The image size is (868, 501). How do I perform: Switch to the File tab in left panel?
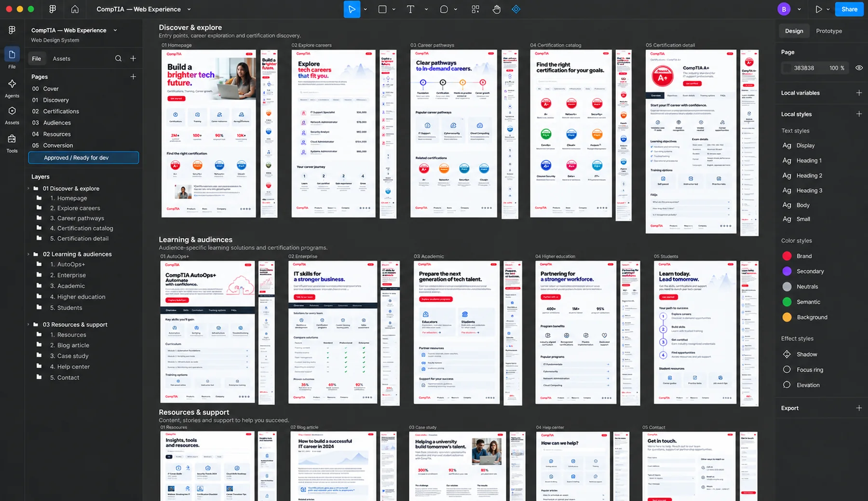click(37, 58)
